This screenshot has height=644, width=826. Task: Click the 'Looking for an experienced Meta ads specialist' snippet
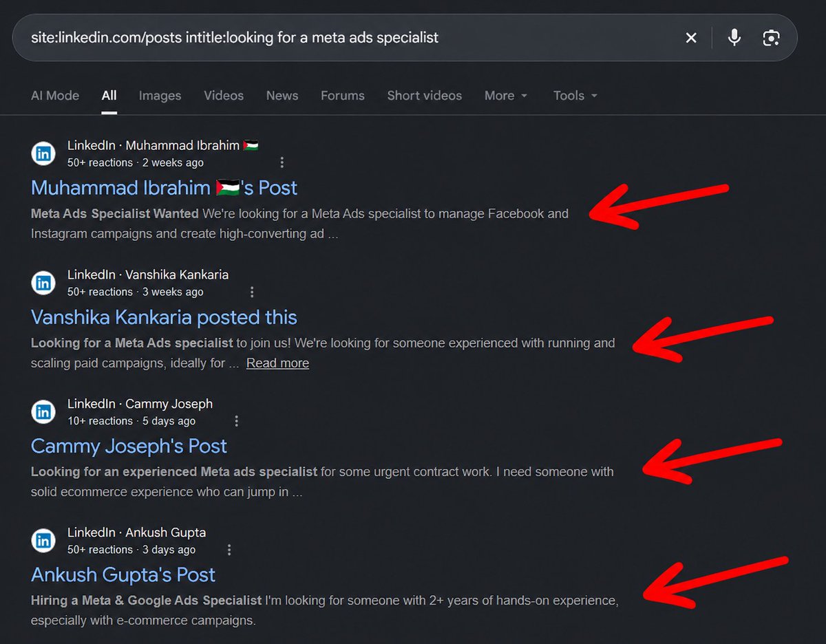coord(174,472)
